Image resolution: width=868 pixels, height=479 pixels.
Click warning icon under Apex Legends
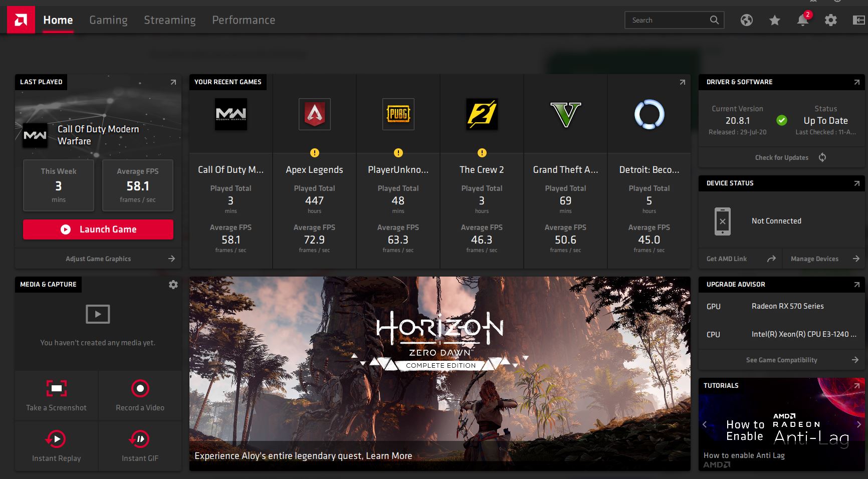pyautogui.click(x=315, y=153)
